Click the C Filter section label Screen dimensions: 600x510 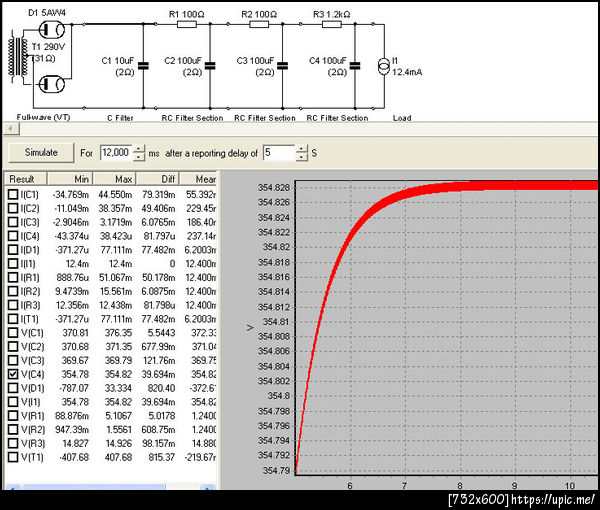pos(120,118)
